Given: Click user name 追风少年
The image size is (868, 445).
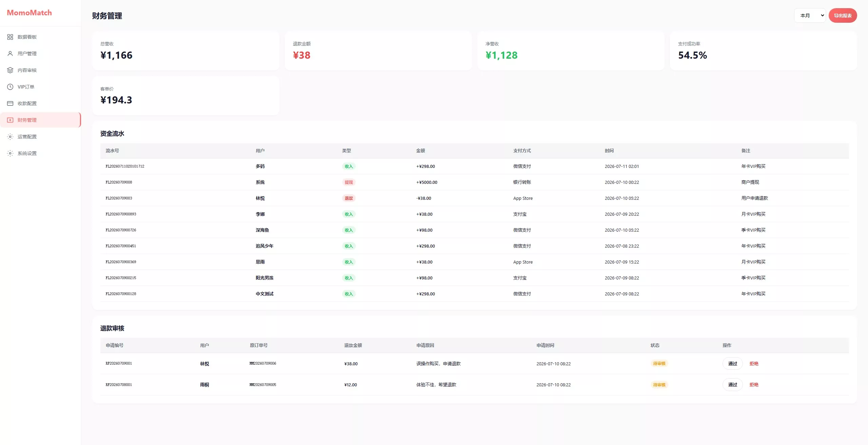Looking at the screenshot, I should [x=264, y=246].
